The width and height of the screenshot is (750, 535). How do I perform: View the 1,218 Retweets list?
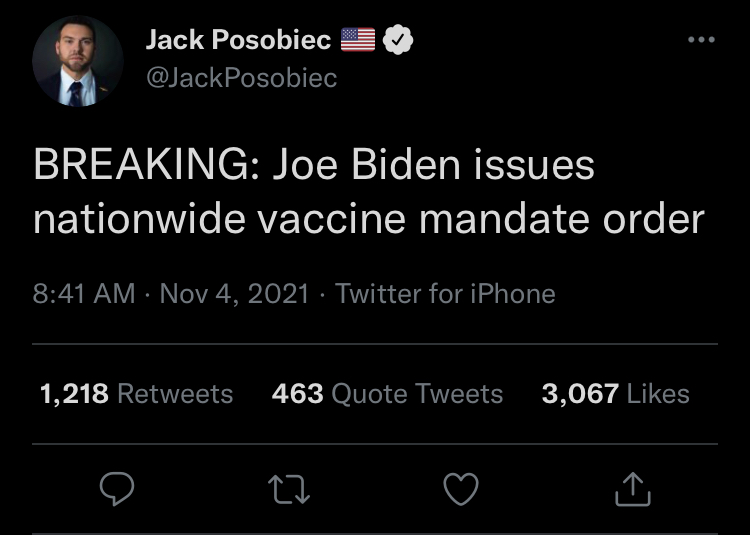[x=136, y=394]
